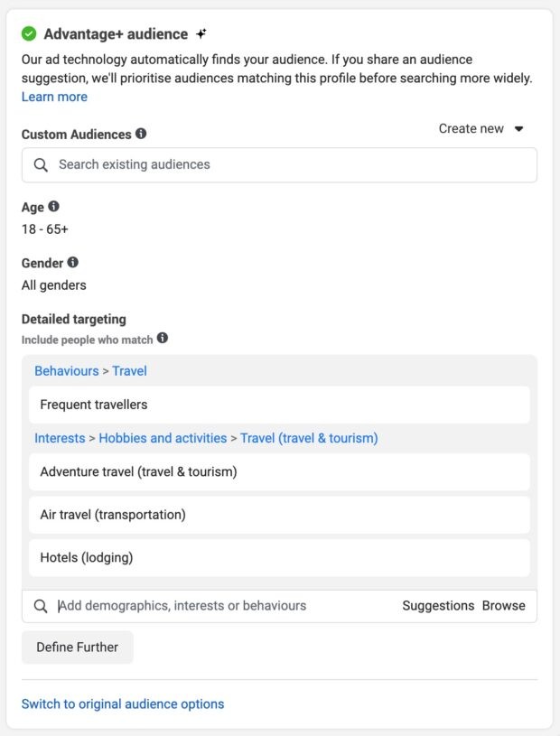Click the Advantage+ audience sparkle icon

click(201, 33)
